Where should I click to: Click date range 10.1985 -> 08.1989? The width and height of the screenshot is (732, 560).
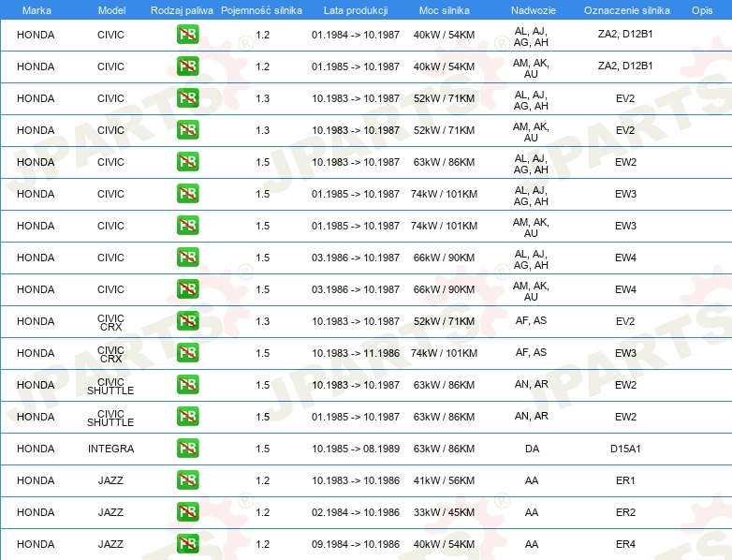pyautogui.click(x=356, y=449)
